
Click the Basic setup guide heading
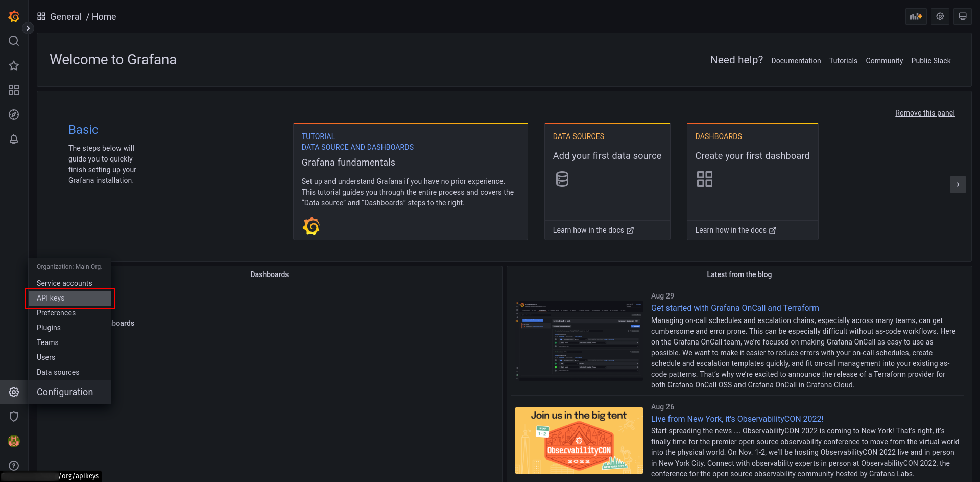(x=83, y=130)
